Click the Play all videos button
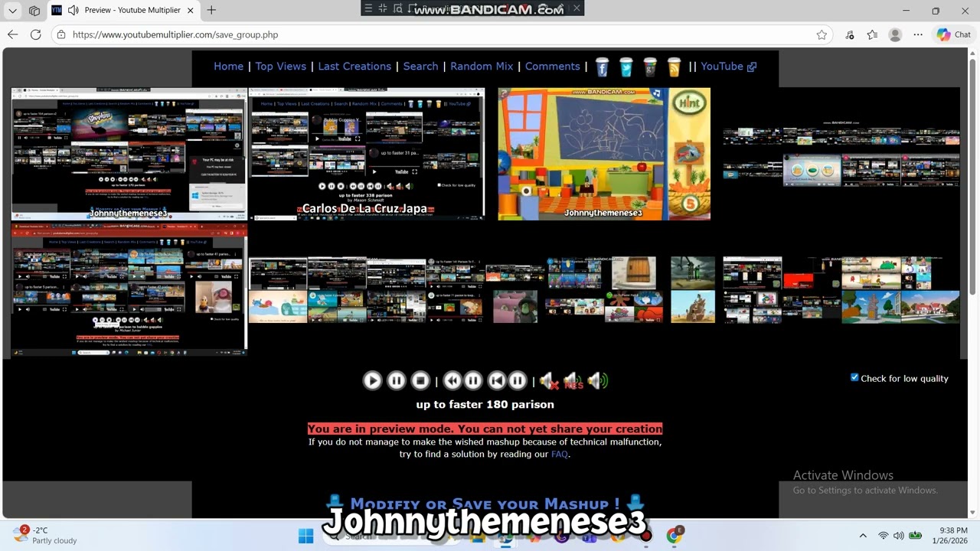The image size is (980, 551). (372, 380)
